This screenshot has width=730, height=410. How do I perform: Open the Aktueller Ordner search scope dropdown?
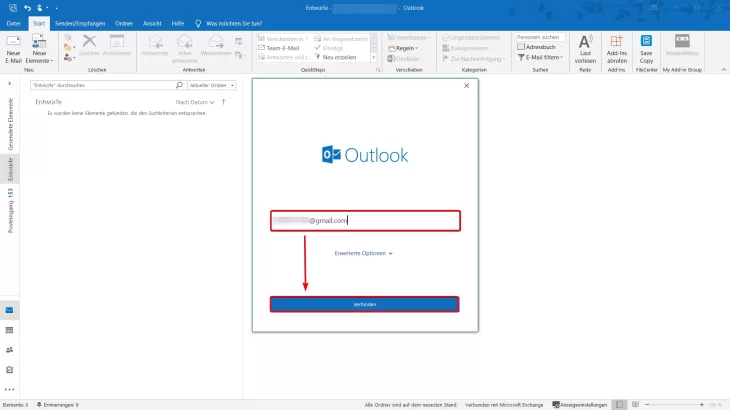pyautogui.click(x=207, y=85)
